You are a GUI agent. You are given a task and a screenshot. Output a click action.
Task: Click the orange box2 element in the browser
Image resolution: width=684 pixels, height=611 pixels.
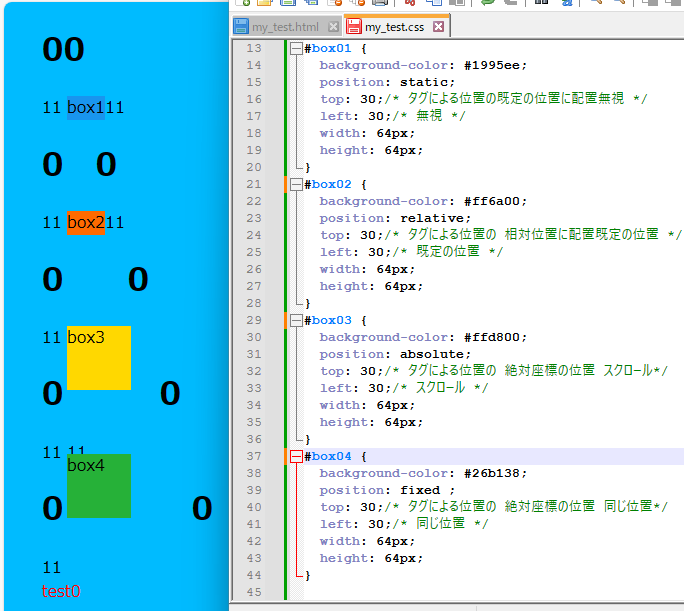(86, 223)
